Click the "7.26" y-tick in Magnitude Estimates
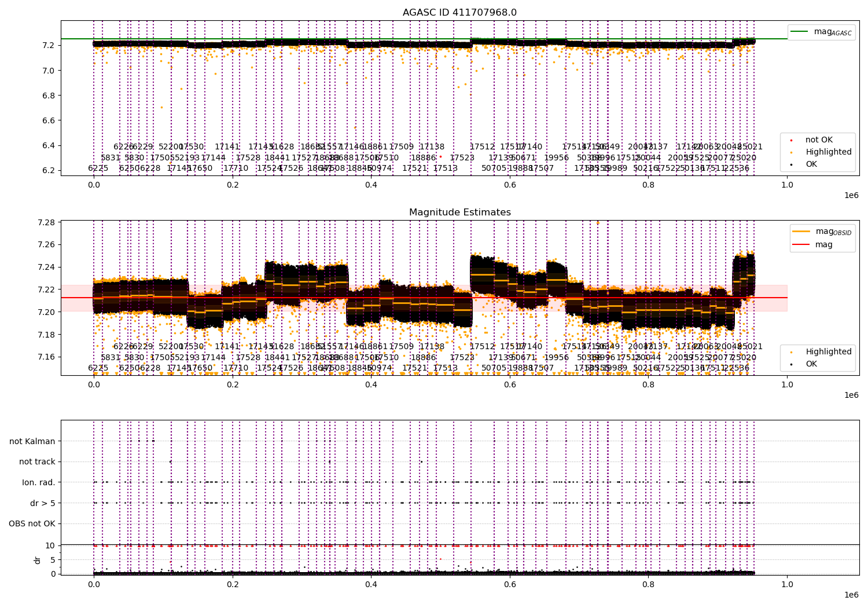The width and height of the screenshot is (868, 608). pyautogui.click(x=47, y=245)
